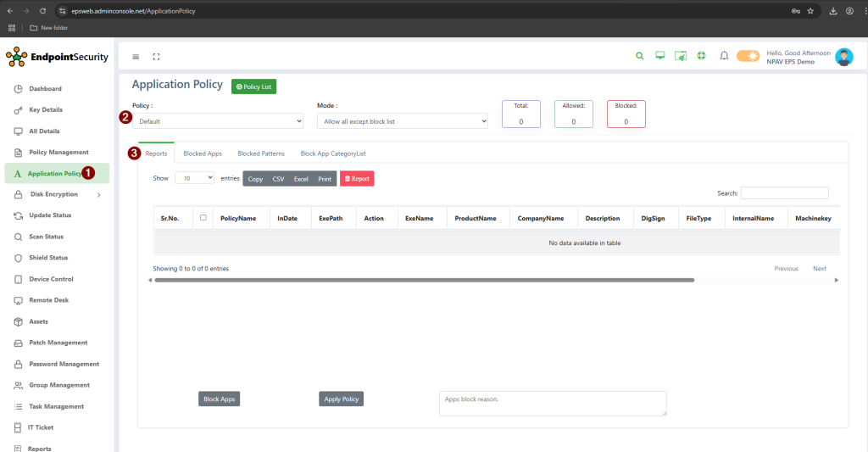
Task: Click the green globe icon in header
Action: (x=701, y=57)
